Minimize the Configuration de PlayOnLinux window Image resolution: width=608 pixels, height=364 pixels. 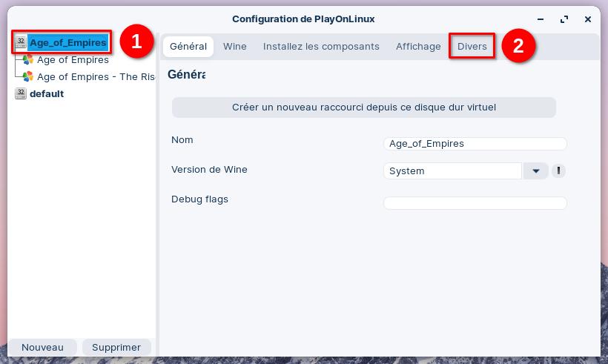(x=541, y=19)
